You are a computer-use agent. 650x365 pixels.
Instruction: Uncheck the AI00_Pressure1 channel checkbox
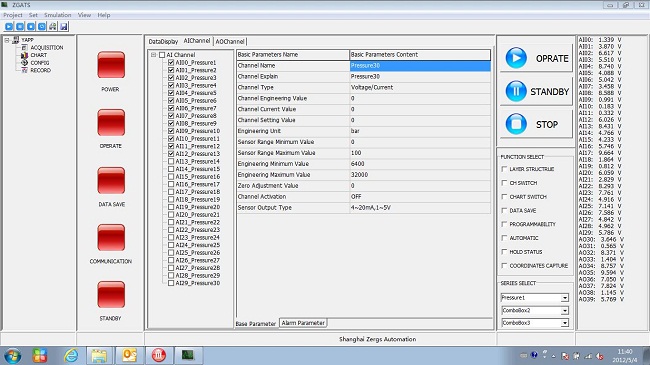(171, 63)
